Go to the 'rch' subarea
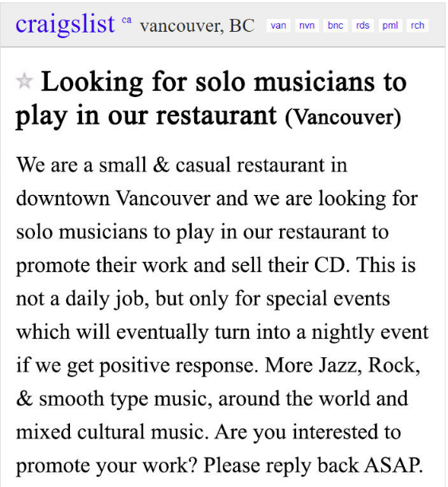 click(x=418, y=25)
